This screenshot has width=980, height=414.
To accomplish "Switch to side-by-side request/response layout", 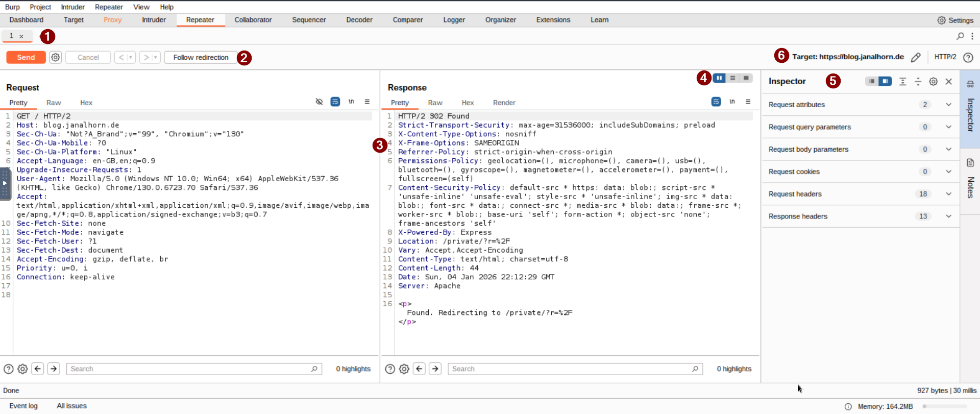I will pyautogui.click(x=719, y=78).
